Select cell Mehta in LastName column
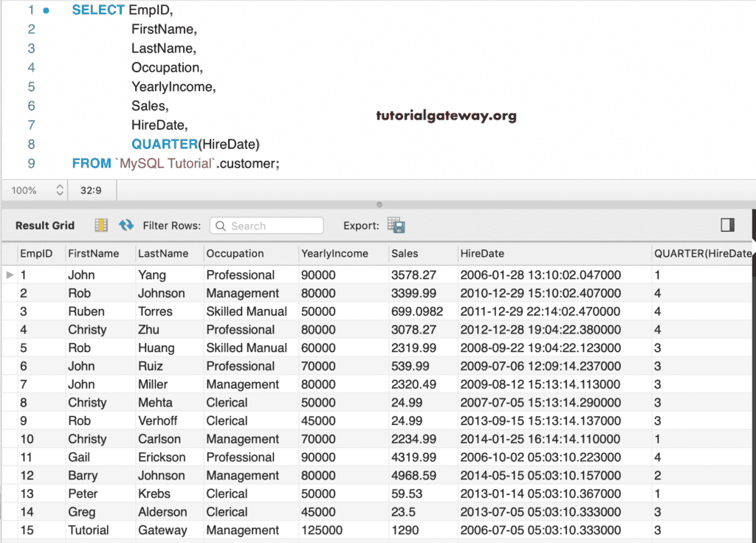Image resolution: width=756 pixels, height=543 pixels. coord(170,403)
